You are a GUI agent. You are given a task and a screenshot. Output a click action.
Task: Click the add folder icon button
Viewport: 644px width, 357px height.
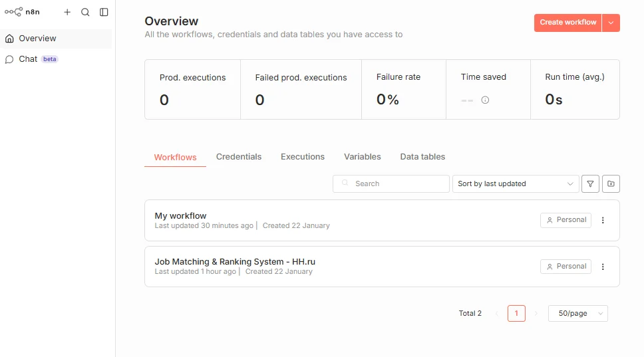coord(611,184)
